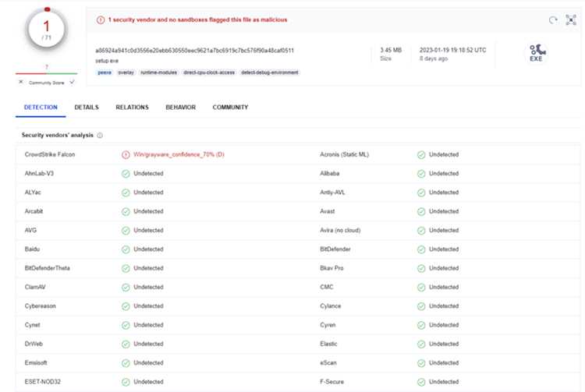This screenshot has height=392, width=585.
Task: Click the Elastic vendor name
Action: (x=328, y=344)
